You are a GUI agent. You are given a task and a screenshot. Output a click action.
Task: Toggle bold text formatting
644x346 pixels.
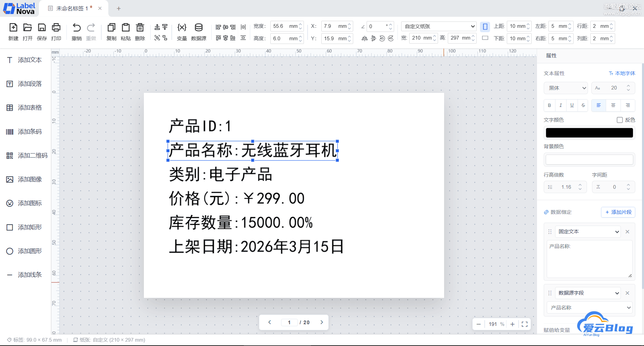[x=549, y=105]
